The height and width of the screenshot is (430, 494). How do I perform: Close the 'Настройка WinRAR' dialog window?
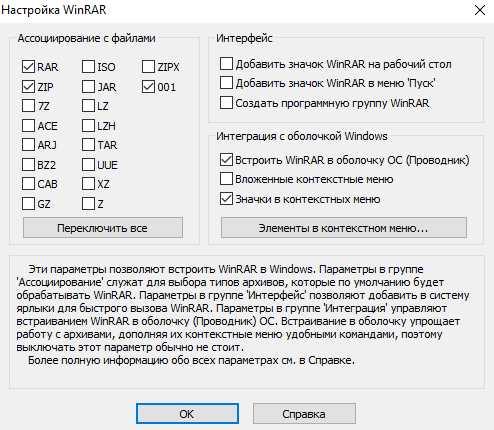(480, 10)
